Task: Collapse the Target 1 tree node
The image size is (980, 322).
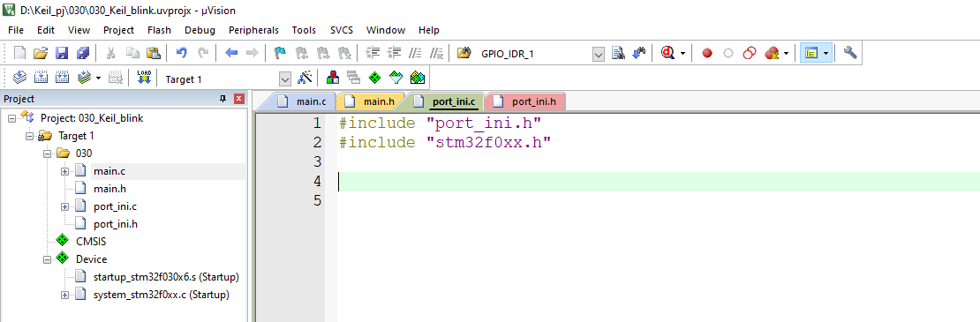Action: tap(29, 136)
